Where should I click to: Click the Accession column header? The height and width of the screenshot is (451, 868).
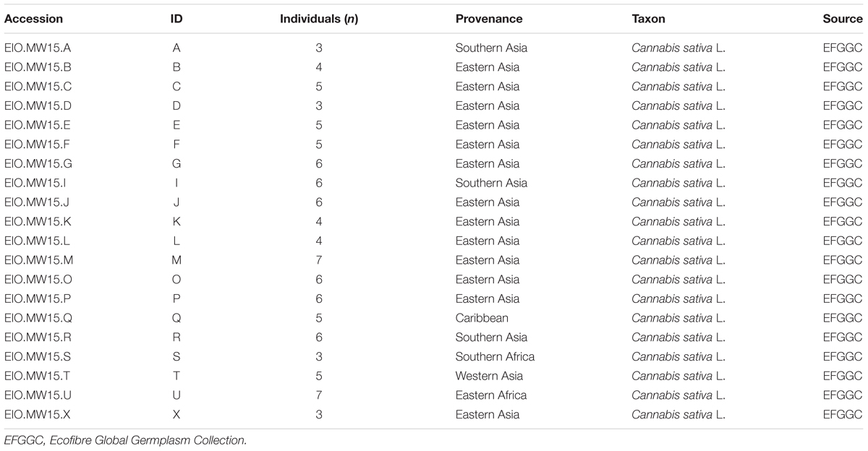[x=33, y=19]
